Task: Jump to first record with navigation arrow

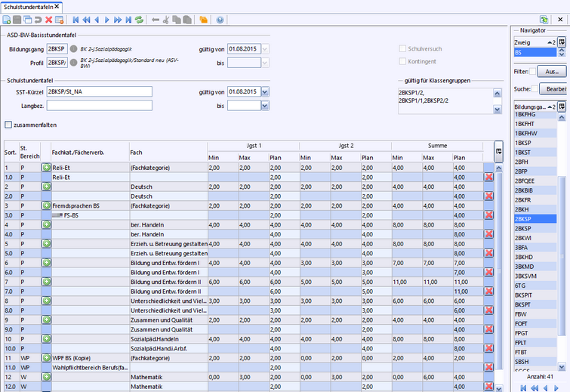Action: [x=75, y=20]
